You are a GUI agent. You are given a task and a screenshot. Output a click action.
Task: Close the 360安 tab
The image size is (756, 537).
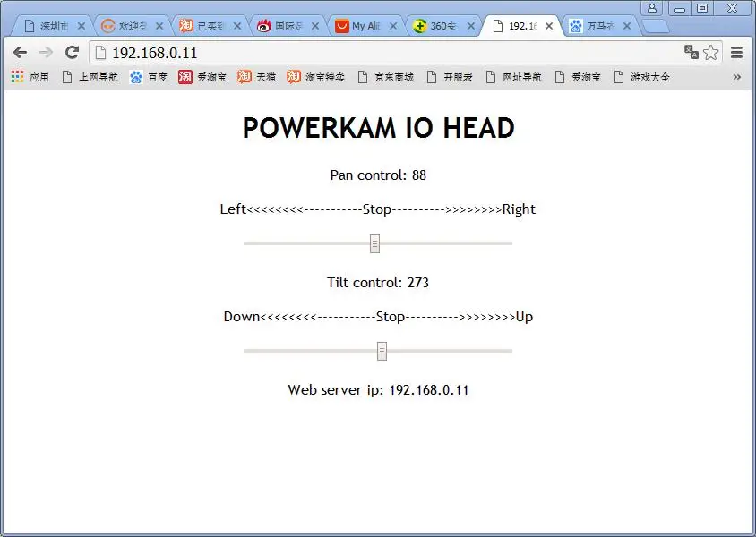[x=471, y=26]
